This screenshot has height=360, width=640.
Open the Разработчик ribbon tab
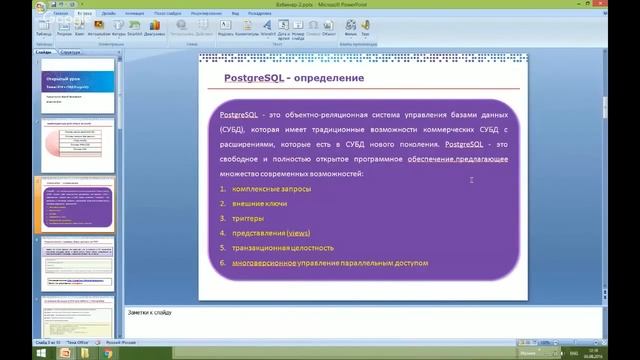pyautogui.click(x=259, y=13)
